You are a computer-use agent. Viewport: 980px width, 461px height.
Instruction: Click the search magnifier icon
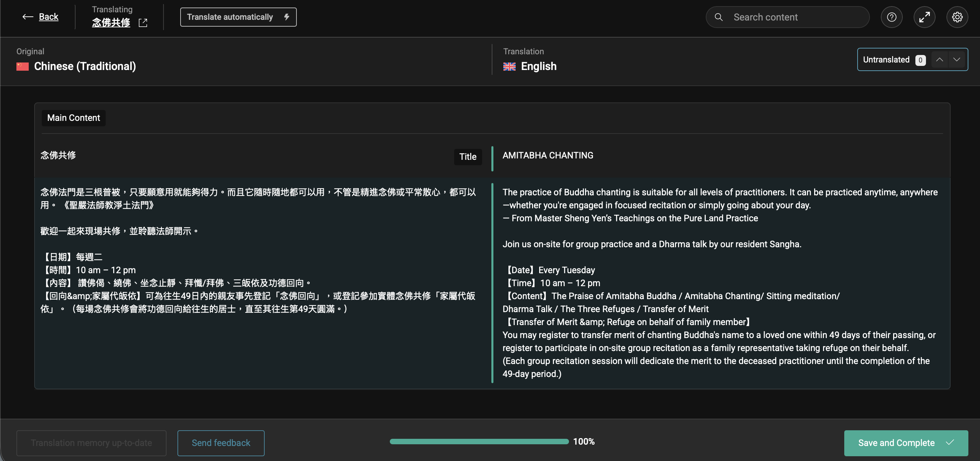click(719, 17)
